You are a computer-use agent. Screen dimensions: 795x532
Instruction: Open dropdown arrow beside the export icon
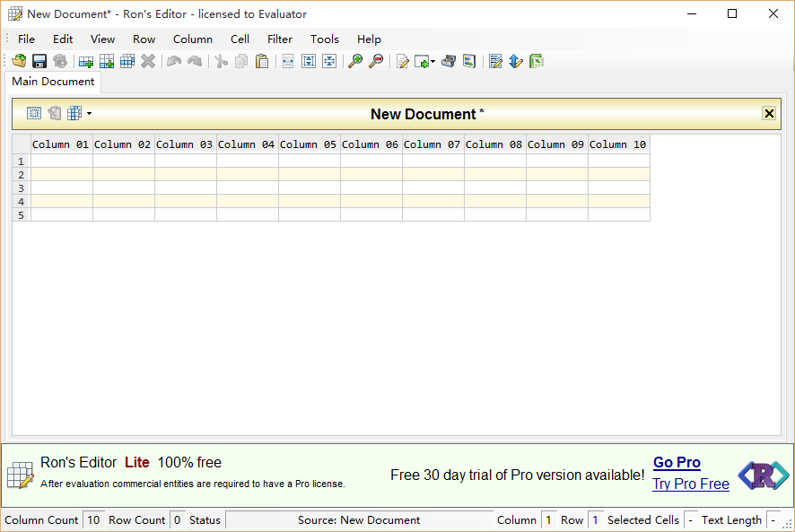coord(432,62)
